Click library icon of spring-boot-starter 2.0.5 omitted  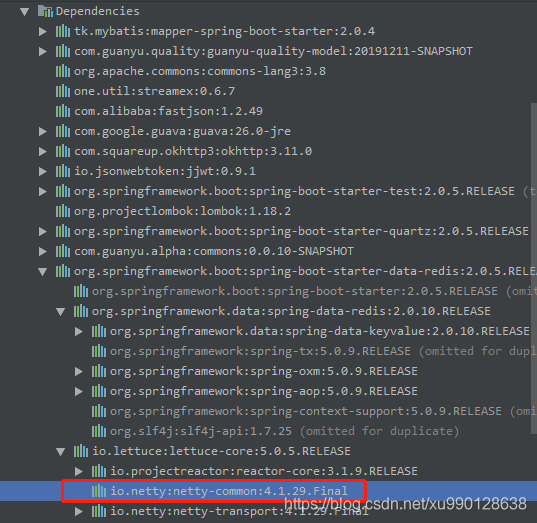click(81, 291)
